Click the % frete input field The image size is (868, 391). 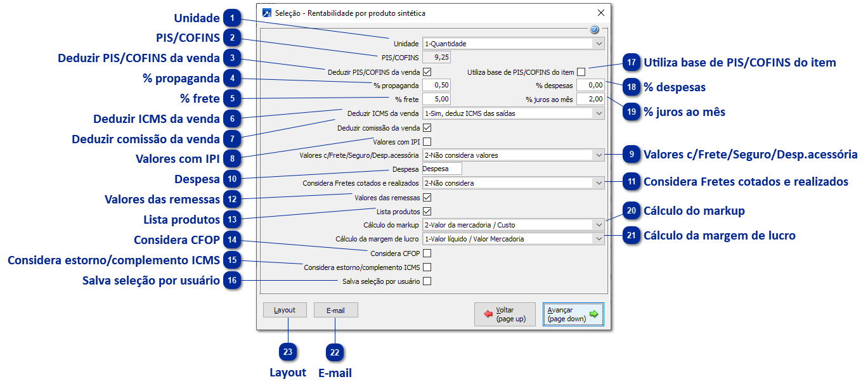tap(436, 99)
